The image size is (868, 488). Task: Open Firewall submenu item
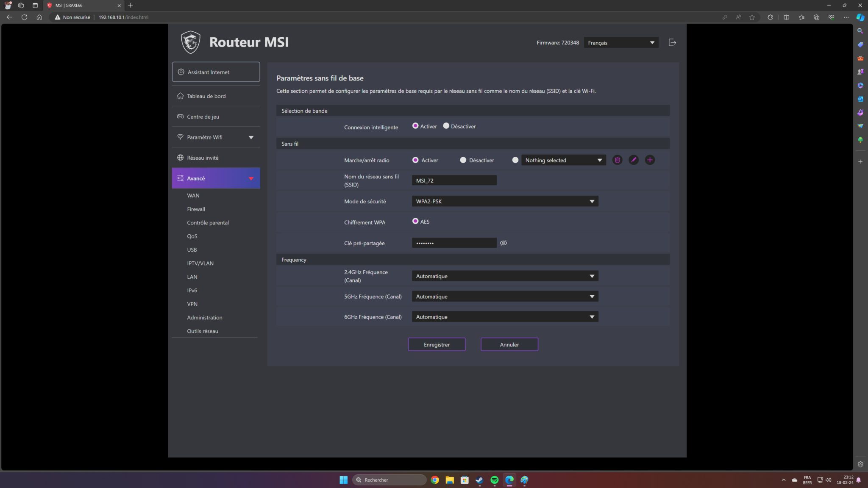pos(196,209)
